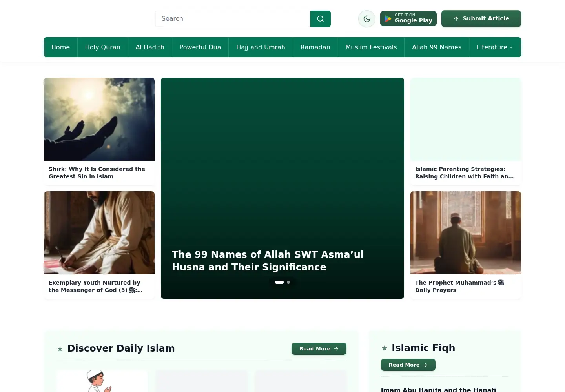The height and width of the screenshot is (392, 565).
Task: Open the Home menu item
Action: click(x=60, y=47)
